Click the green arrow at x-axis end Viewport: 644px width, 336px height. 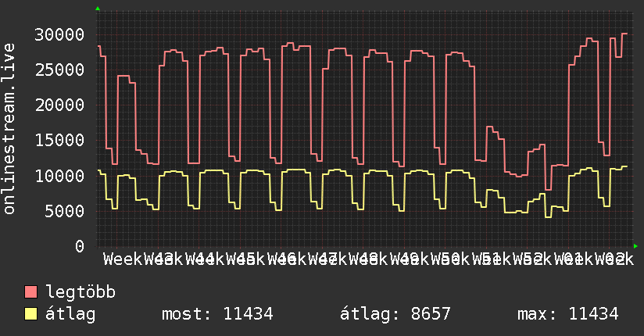[635, 246]
